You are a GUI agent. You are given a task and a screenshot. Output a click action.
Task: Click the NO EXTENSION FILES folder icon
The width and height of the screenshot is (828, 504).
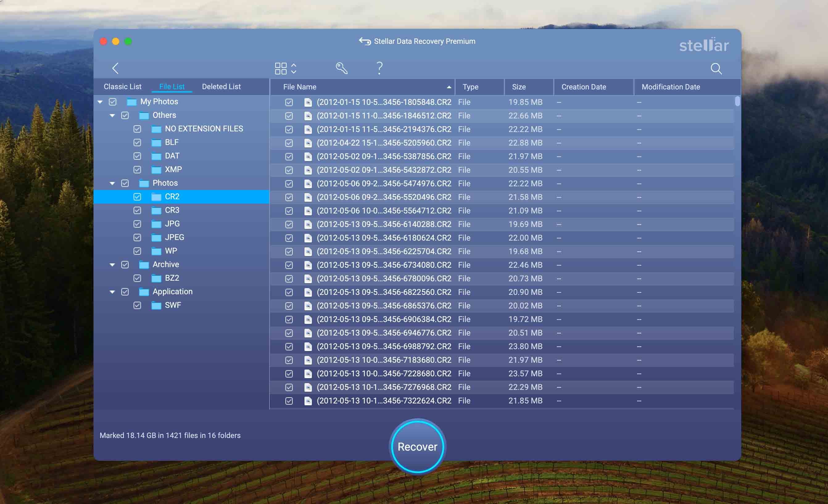coord(156,129)
